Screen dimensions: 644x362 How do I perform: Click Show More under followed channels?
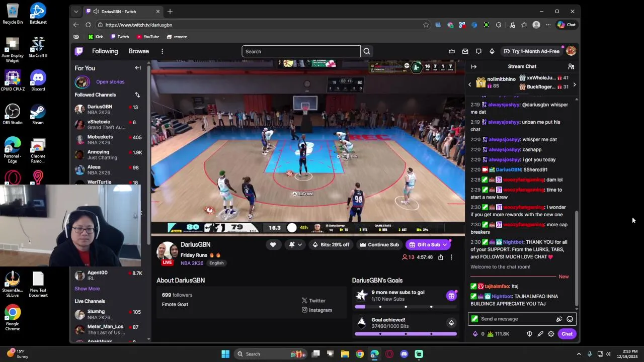[x=87, y=289]
